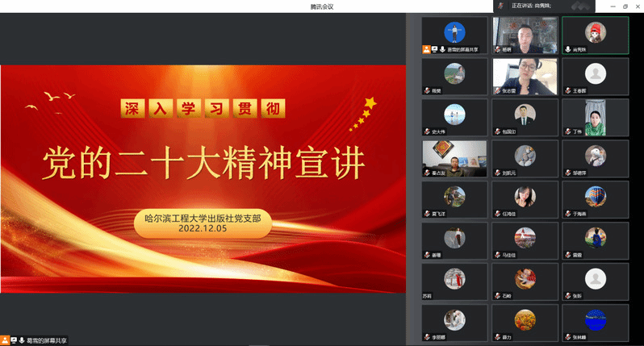Click 包国印's avatar picture
Screen dimensions: 644x346
tap(525, 115)
